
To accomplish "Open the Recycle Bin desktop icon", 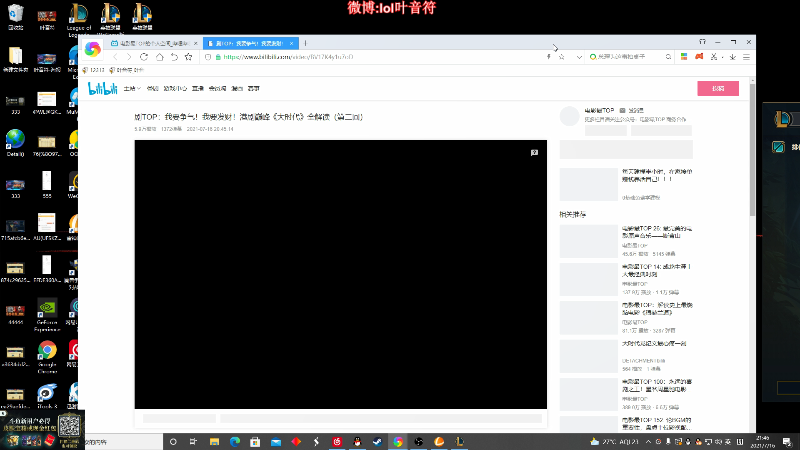I will tap(15, 17).
